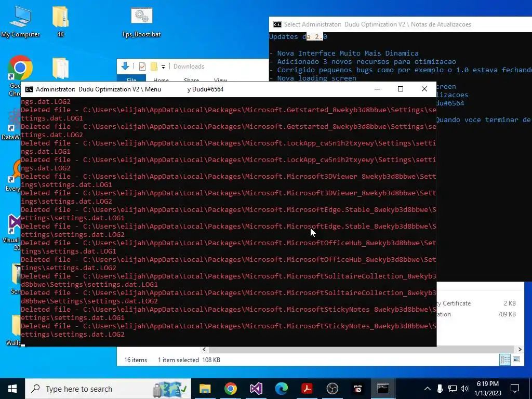
Task: Select the unnamed folder below 4K
Action: point(60,68)
